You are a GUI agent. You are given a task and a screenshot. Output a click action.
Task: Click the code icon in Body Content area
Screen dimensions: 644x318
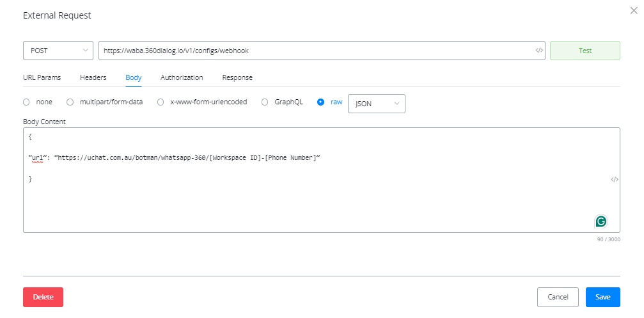point(614,180)
